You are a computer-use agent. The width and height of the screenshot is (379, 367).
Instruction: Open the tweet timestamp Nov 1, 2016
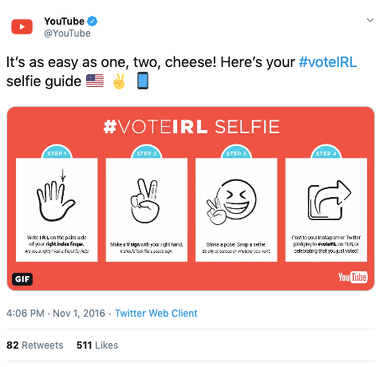pyautogui.click(x=56, y=313)
